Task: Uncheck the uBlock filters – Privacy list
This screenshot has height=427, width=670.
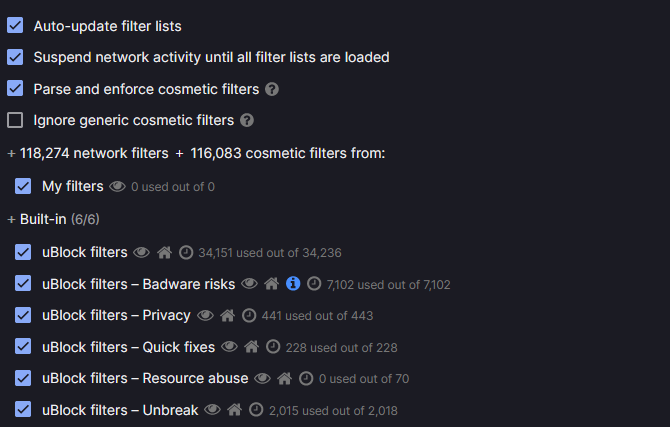Action: (24, 315)
